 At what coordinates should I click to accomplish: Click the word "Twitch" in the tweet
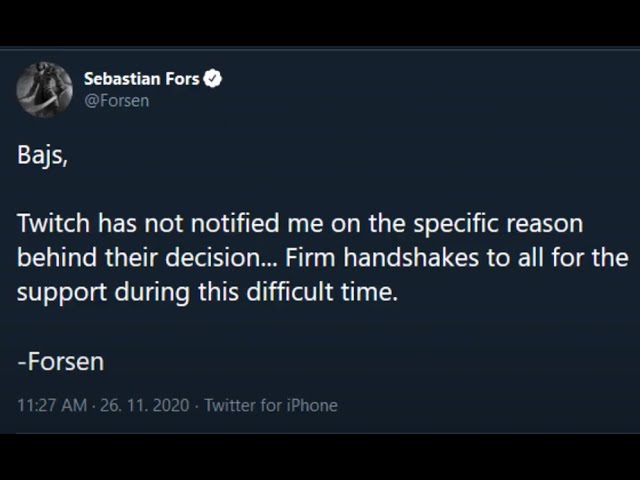point(48,223)
